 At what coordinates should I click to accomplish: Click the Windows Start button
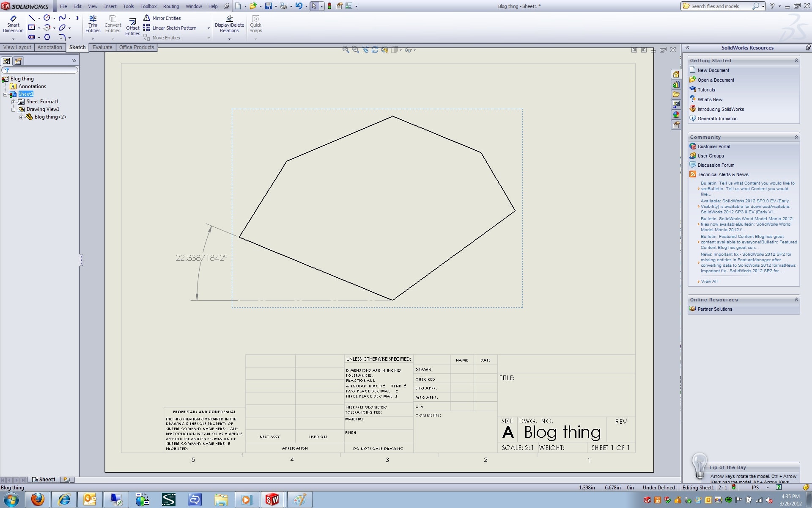click(x=11, y=500)
